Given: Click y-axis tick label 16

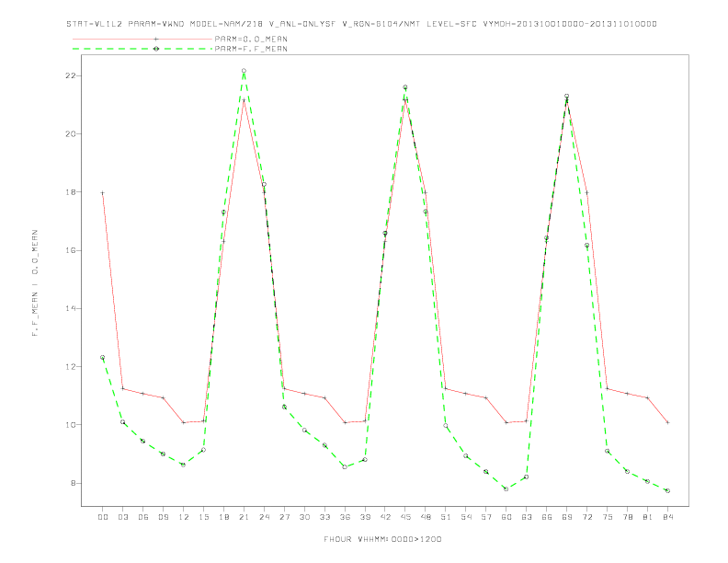Looking at the screenshot, I should (70, 250).
